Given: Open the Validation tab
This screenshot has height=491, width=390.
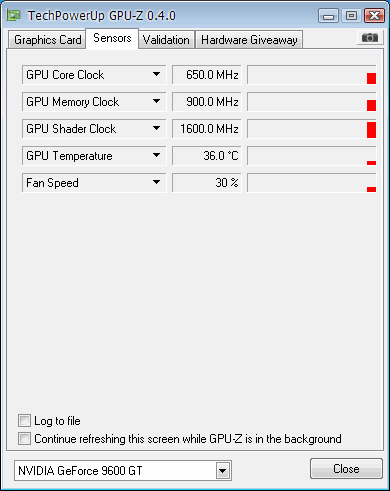Looking at the screenshot, I should 166,40.
